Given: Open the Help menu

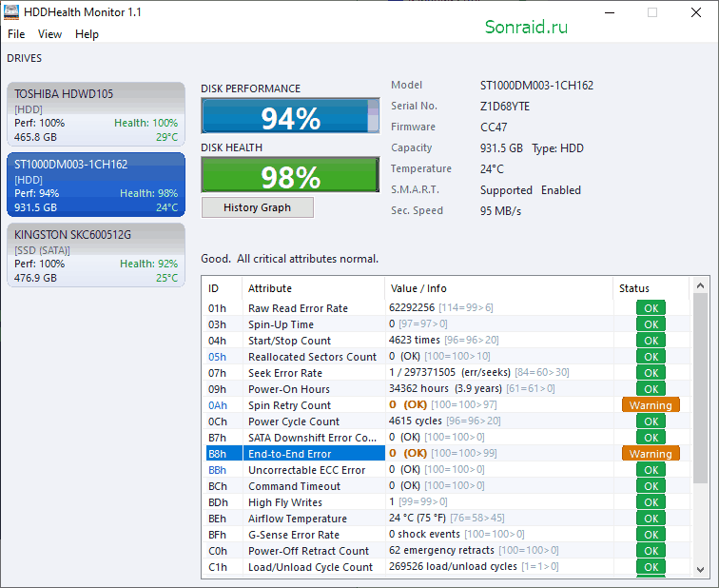Looking at the screenshot, I should coord(87,34).
